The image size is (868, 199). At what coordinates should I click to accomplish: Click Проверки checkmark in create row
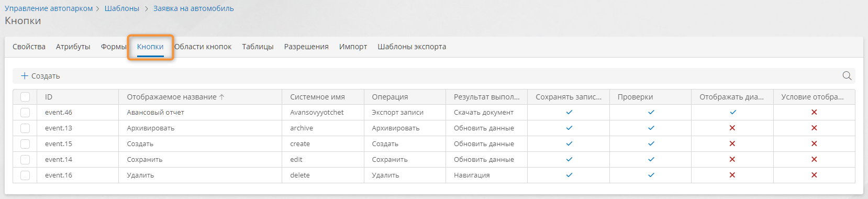(651, 143)
